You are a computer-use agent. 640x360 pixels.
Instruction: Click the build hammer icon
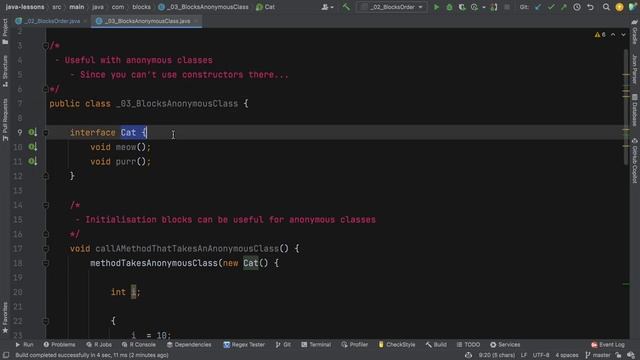346,7
